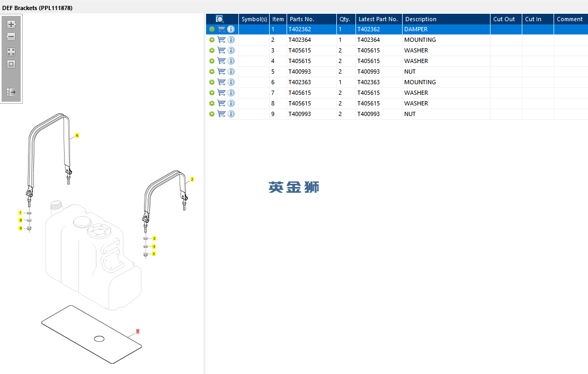
Task: Select callout 3 on the diagram
Action: coord(154,238)
